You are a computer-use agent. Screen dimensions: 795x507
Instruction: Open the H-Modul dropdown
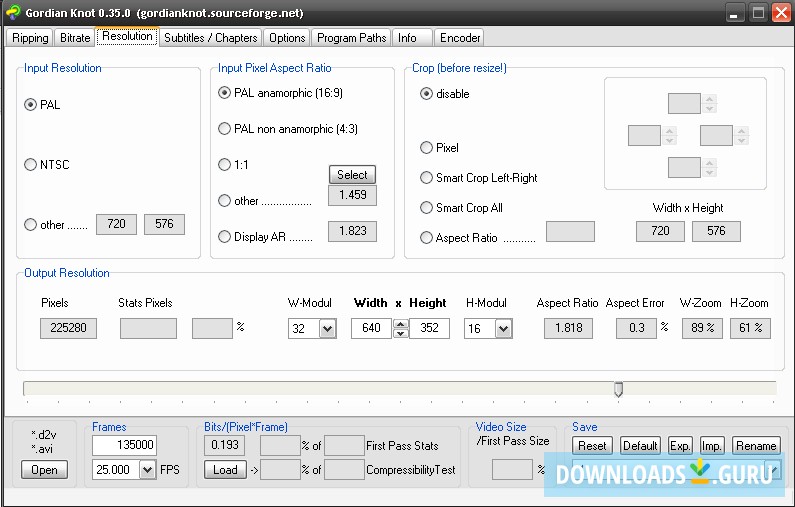[x=503, y=329]
